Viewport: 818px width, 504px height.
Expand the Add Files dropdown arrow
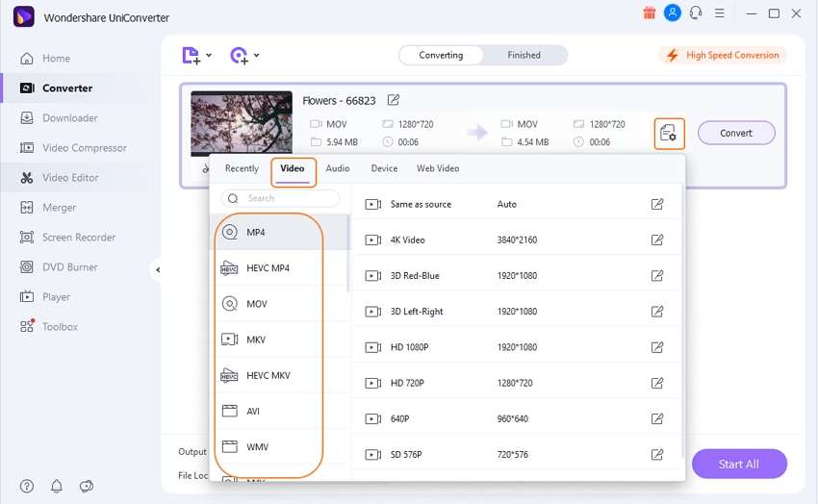[x=209, y=55]
